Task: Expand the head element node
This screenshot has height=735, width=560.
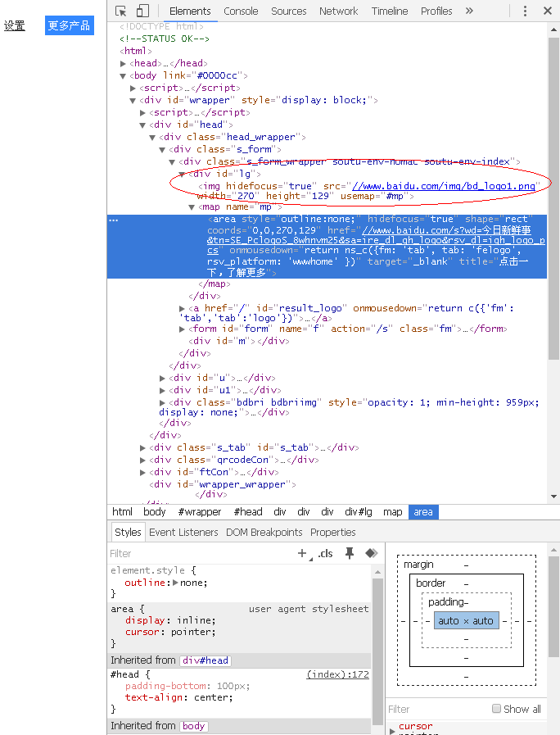Action: (x=123, y=63)
